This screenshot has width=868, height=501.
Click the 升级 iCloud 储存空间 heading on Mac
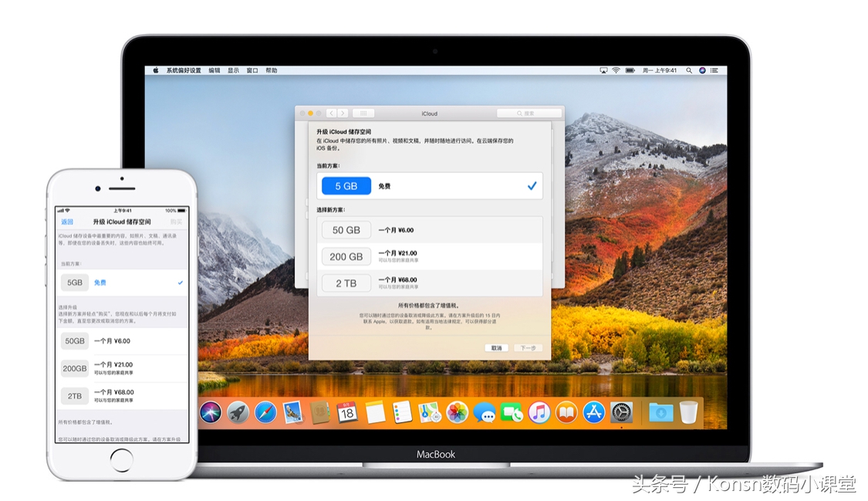click(x=344, y=132)
